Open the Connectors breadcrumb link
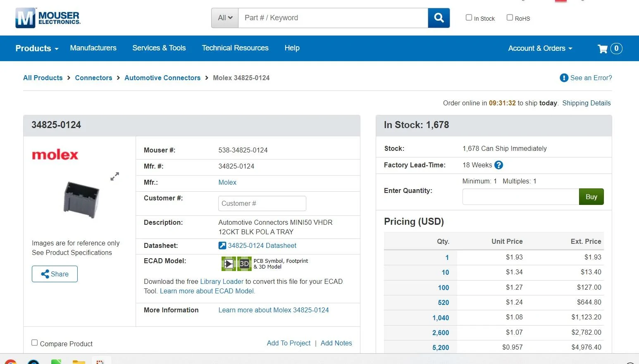 [93, 78]
